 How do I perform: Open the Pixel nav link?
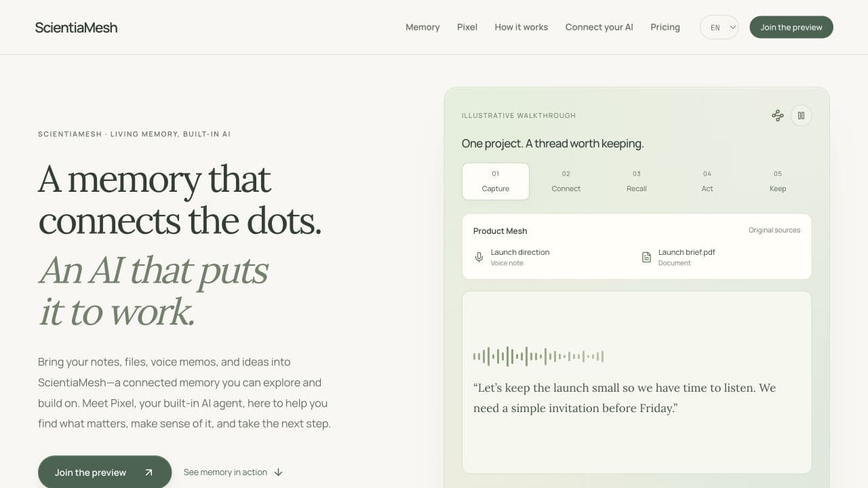[x=467, y=27]
